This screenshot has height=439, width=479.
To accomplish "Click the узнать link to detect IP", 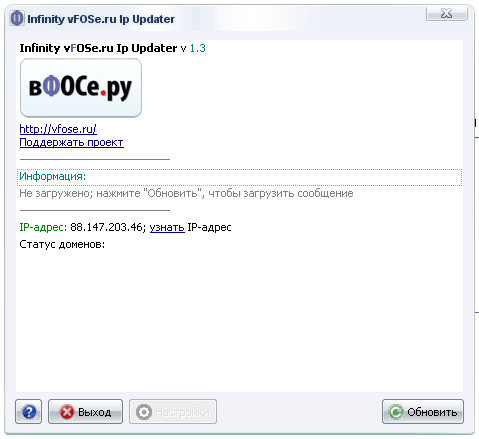I will pos(167,228).
